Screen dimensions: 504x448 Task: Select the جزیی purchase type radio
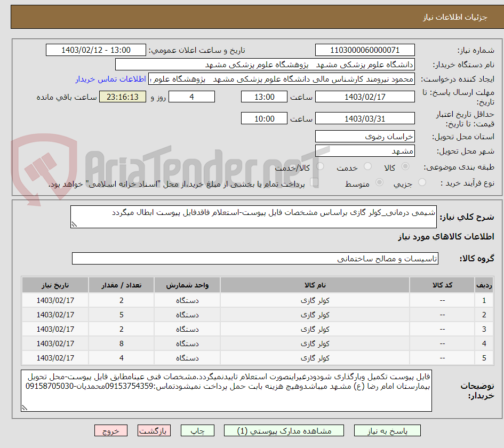422,182
